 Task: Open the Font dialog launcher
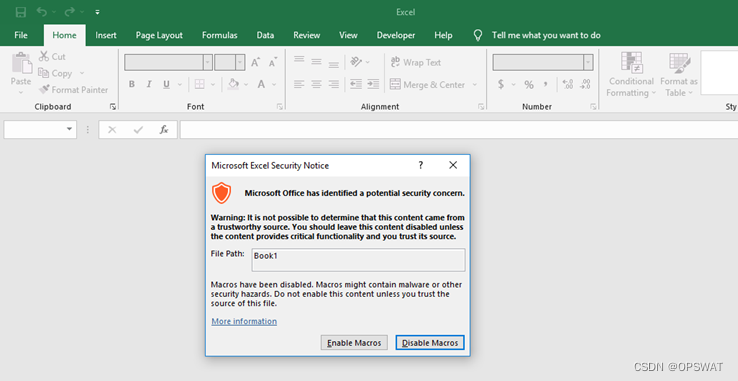pyautogui.click(x=280, y=107)
